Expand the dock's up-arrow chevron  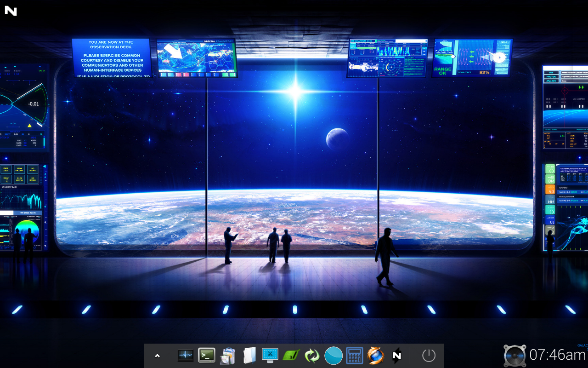click(157, 356)
